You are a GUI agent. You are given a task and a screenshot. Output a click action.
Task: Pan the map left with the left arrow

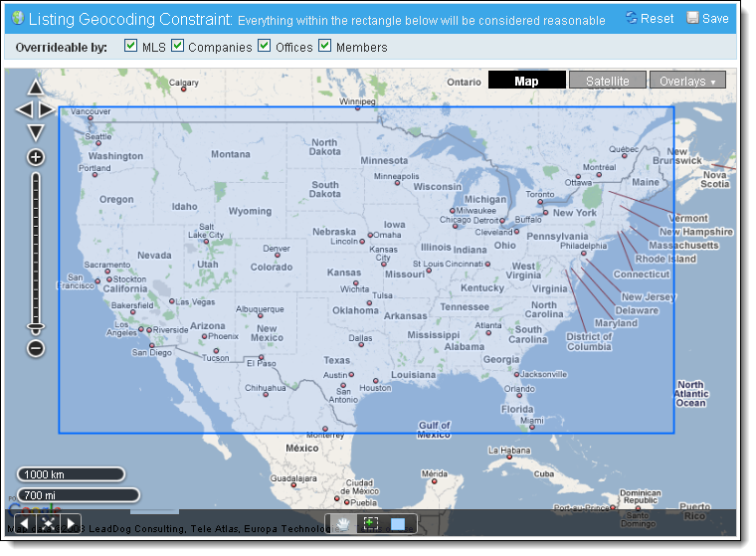point(25,110)
